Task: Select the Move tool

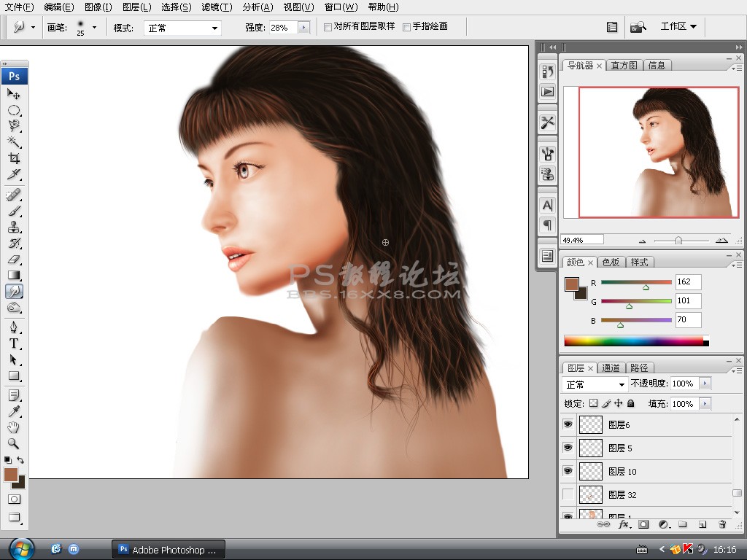Action: [14, 94]
